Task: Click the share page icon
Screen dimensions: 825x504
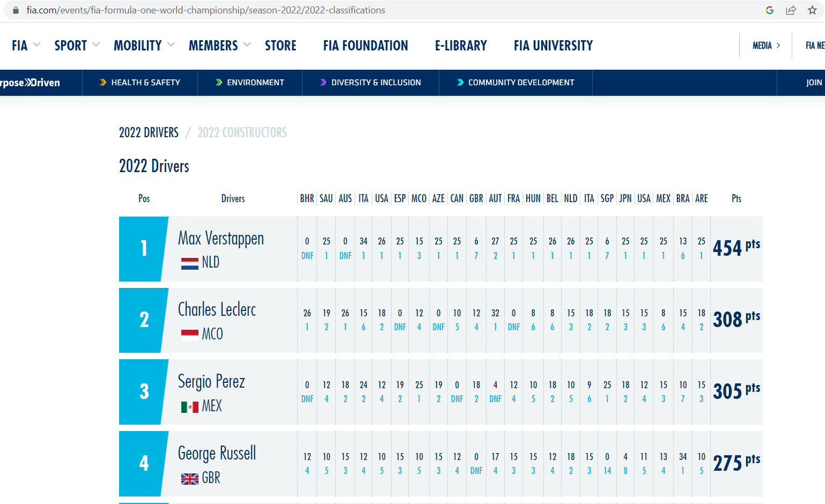Action: [x=791, y=10]
